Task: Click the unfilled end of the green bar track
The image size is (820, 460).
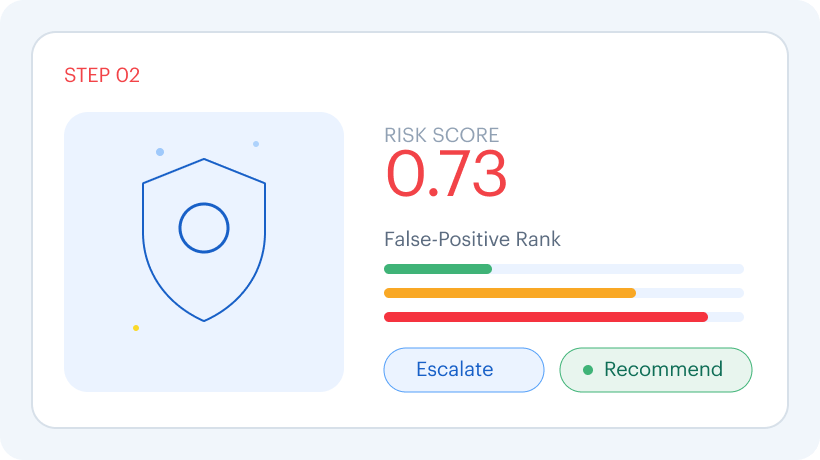Action: (x=618, y=269)
